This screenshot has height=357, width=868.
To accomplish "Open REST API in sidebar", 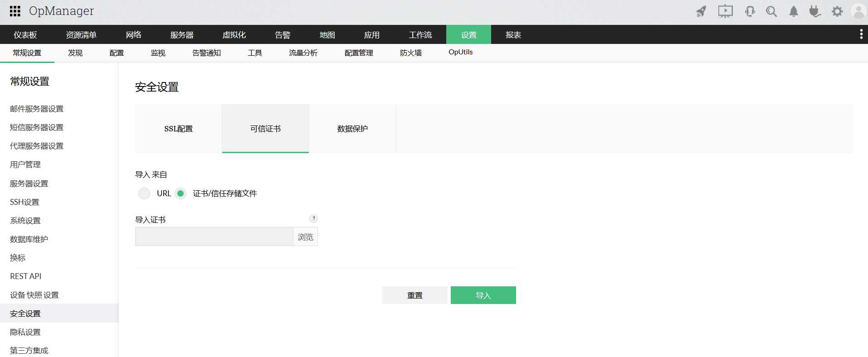I will (x=25, y=276).
